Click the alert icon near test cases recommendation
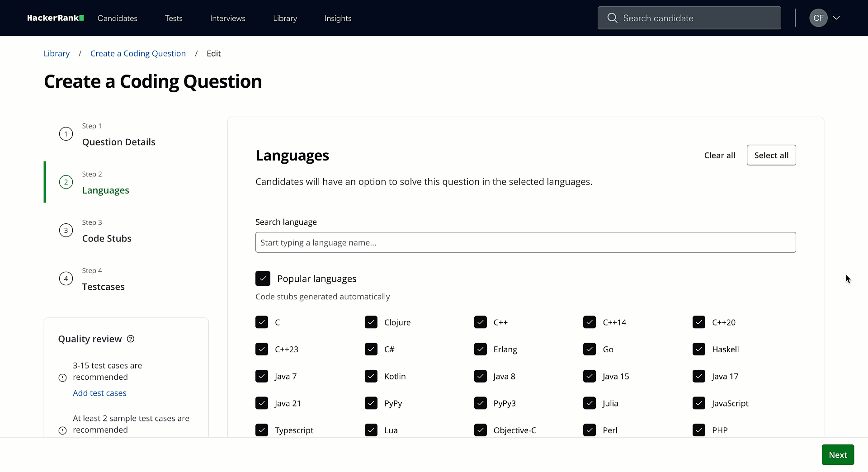This screenshot has width=868, height=472. (x=62, y=378)
